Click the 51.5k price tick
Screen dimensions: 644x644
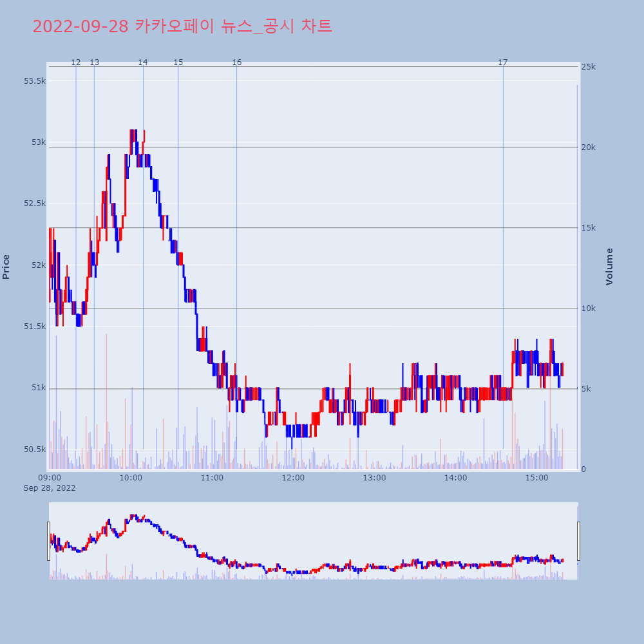(x=35, y=327)
